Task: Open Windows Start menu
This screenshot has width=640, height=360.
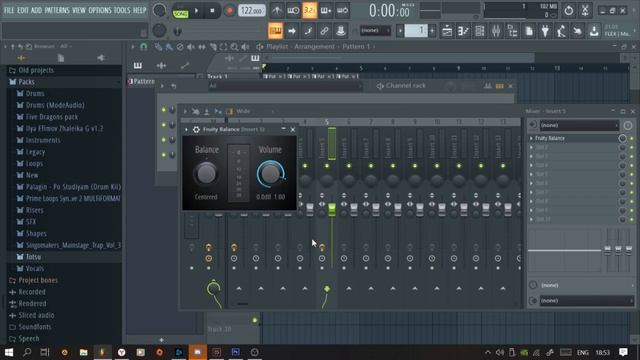Action: (9, 352)
